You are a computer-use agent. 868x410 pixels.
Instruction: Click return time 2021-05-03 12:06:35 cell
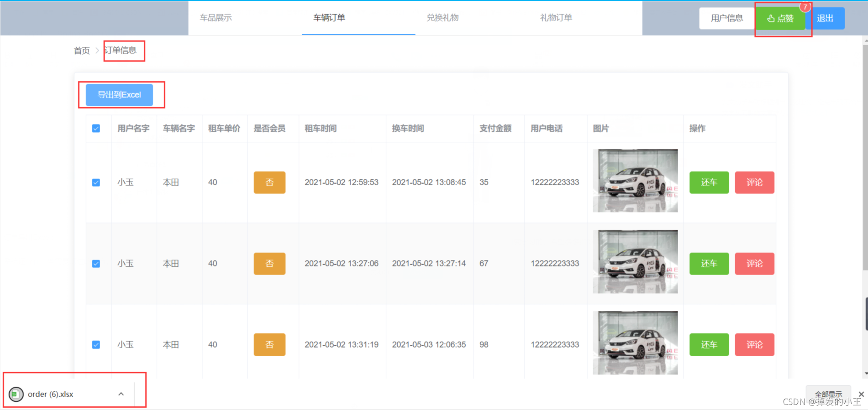tap(429, 345)
